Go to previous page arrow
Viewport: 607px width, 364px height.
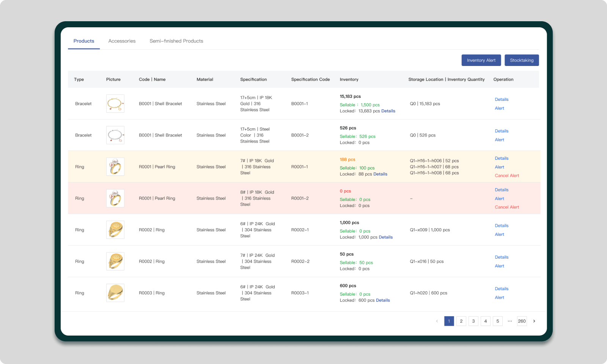(x=437, y=321)
